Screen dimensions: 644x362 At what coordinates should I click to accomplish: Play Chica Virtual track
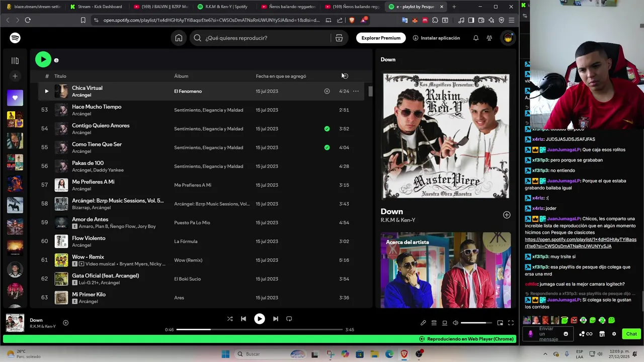click(x=46, y=91)
